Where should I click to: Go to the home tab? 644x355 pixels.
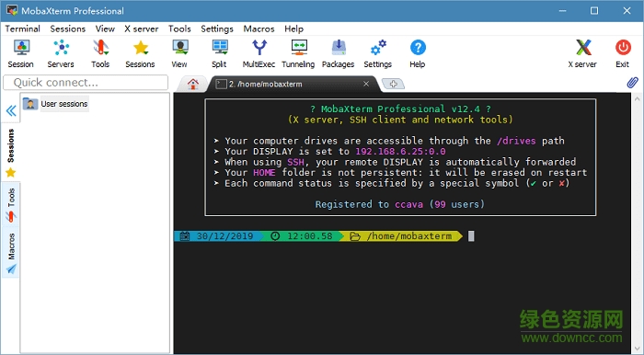click(x=192, y=84)
